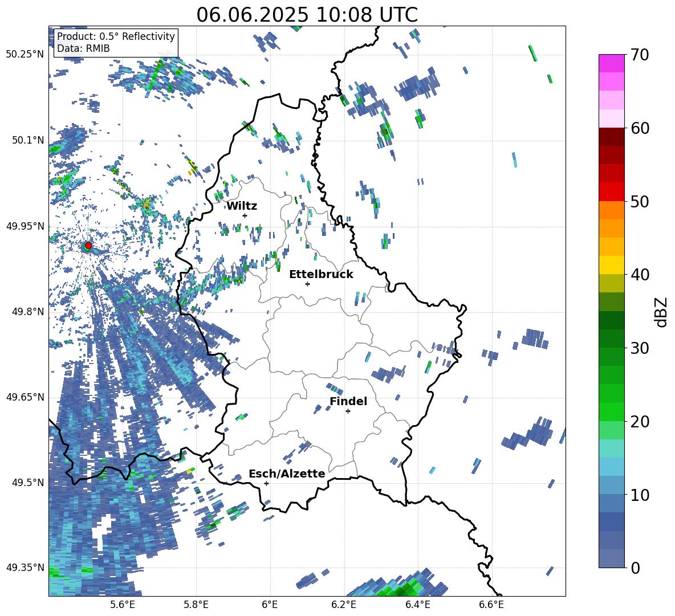Click the 0 tick on the colorbar
The image size is (675, 616).
tap(635, 568)
